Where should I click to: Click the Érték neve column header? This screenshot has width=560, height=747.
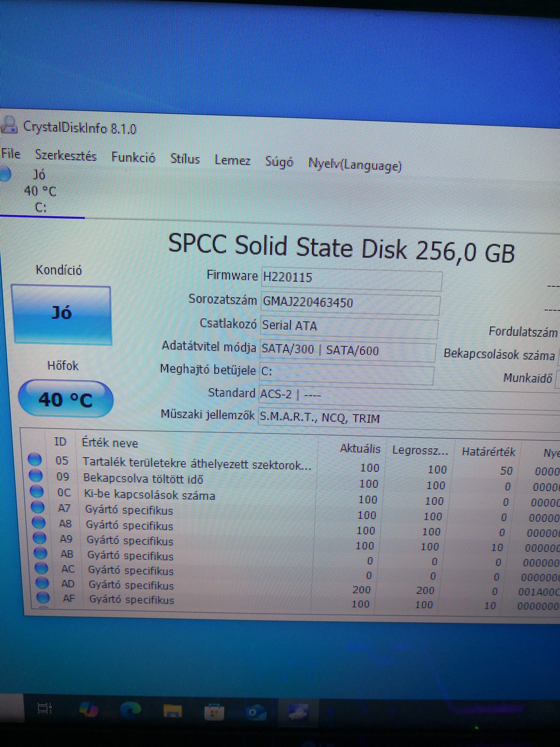point(110,443)
